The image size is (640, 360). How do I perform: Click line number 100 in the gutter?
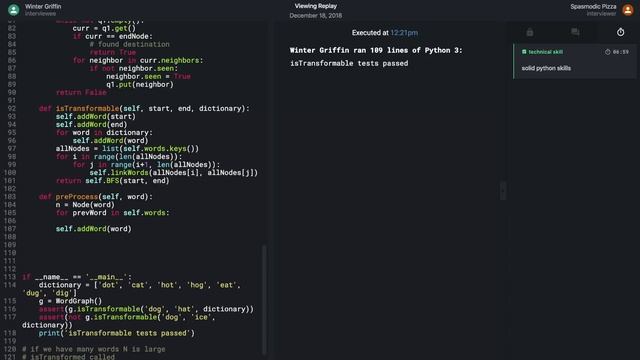(10, 173)
